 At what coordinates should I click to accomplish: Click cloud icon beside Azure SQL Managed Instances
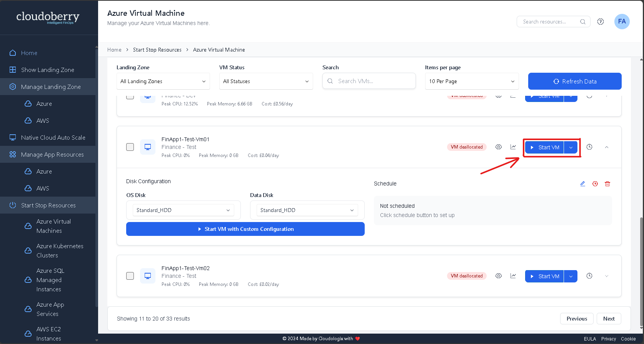[28, 280]
